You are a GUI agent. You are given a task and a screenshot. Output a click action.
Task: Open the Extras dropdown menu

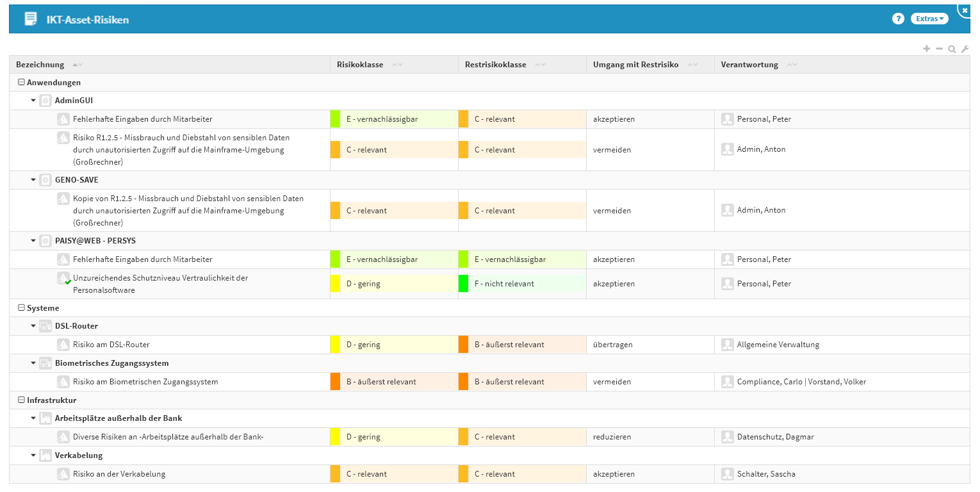click(929, 19)
